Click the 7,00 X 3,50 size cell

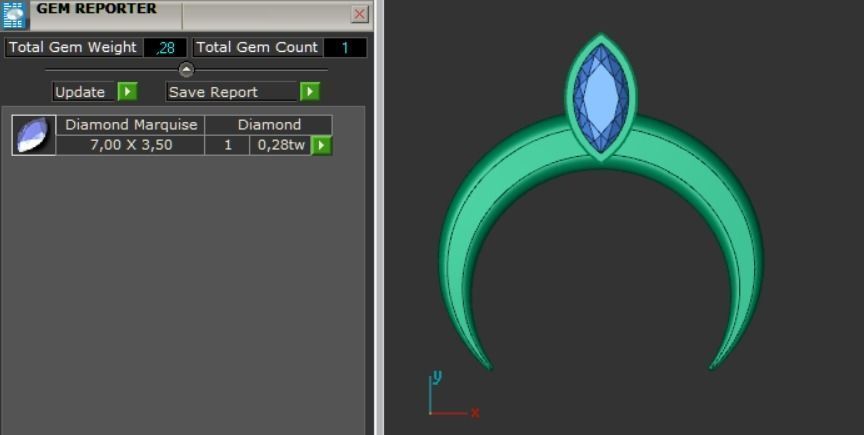click(131, 146)
